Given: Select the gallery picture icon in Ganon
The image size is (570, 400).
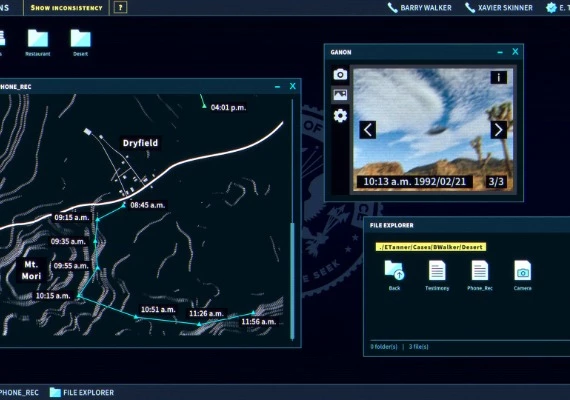Looking at the screenshot, I should (x=340, y=95).
